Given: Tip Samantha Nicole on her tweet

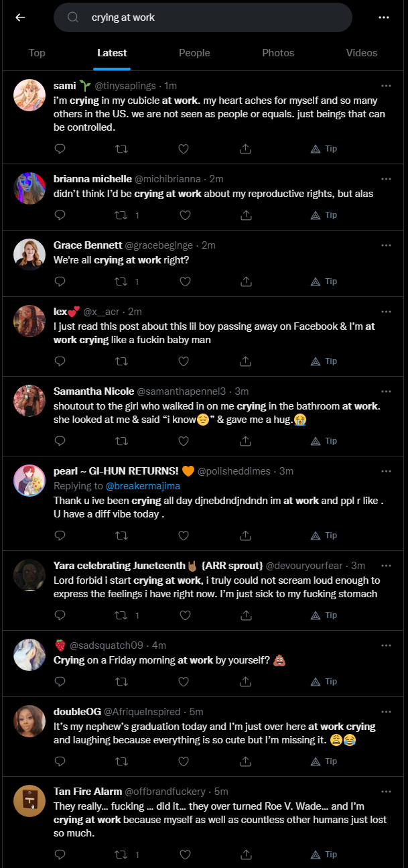Looking at the screenshot, I should tap(324, 441).
